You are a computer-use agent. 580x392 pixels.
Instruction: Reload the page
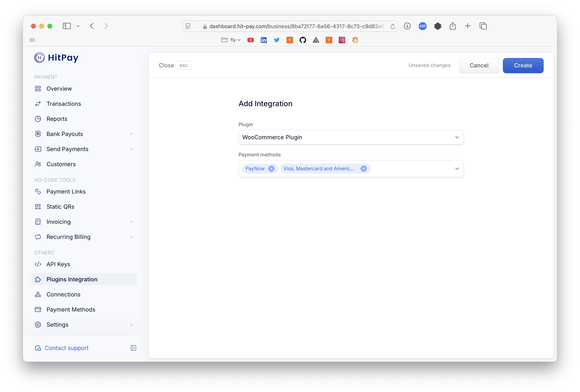[x=393, y=26]
